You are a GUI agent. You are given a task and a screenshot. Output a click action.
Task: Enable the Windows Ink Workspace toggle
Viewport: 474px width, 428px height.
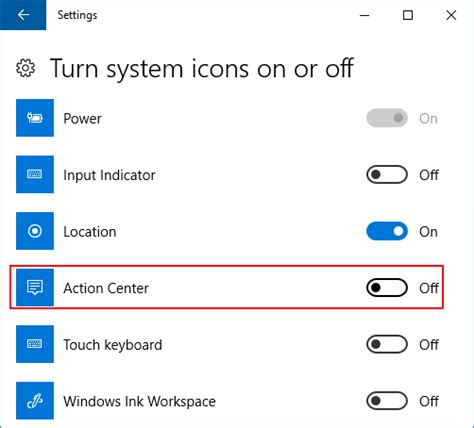[x=387, y=401]
